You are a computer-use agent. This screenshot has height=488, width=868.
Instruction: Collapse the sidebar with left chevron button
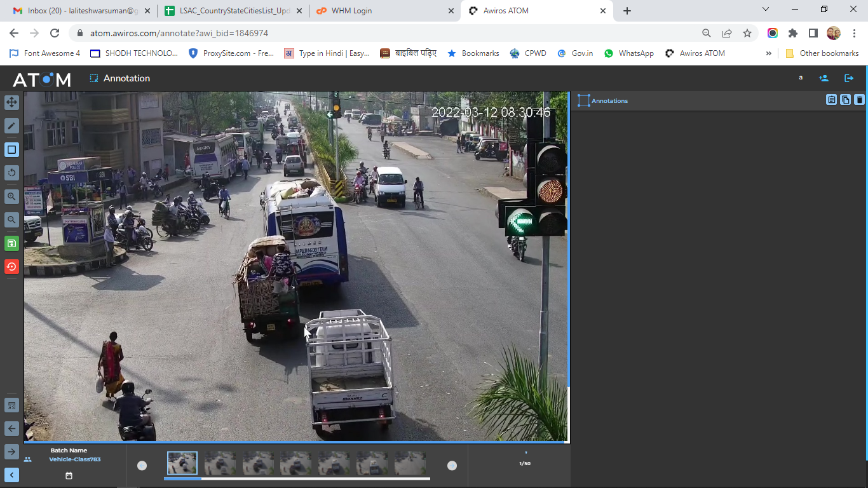[11, 475]
